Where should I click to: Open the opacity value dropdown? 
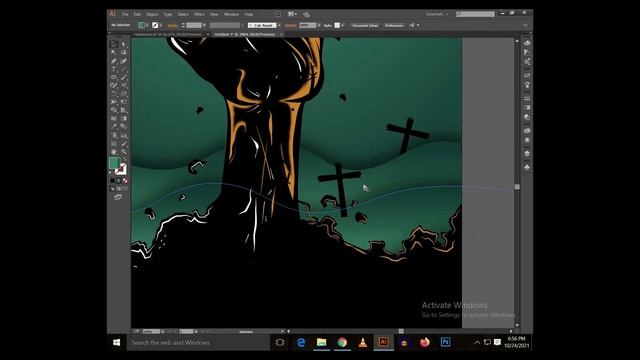[x=319, y=25]
